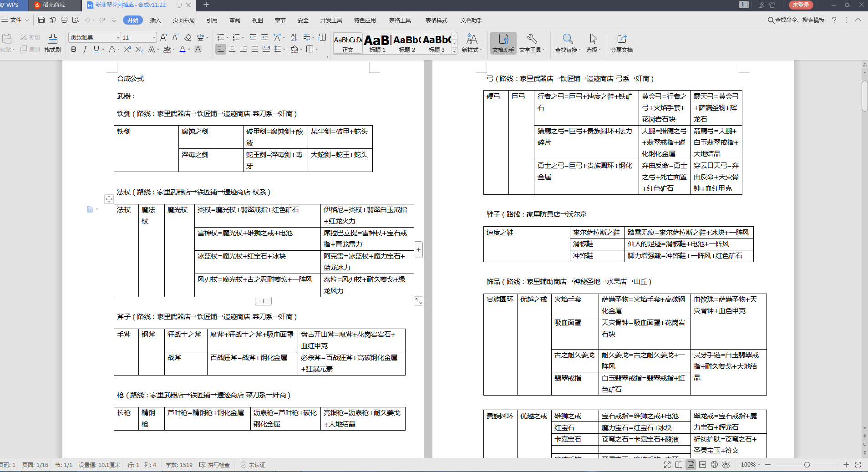Switch to web layout globe icon

715,465
